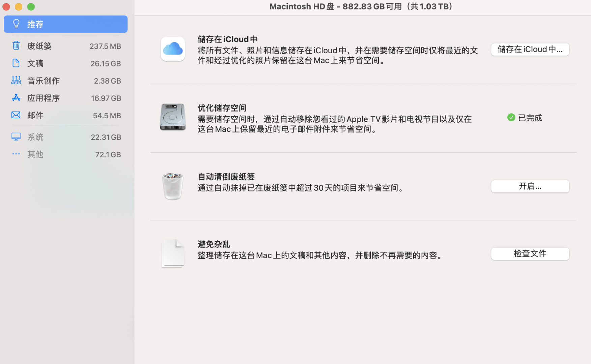Viewport: 591px width, 364px height.
Task: Open 邮件 category in sidebar
Action: 65,115
